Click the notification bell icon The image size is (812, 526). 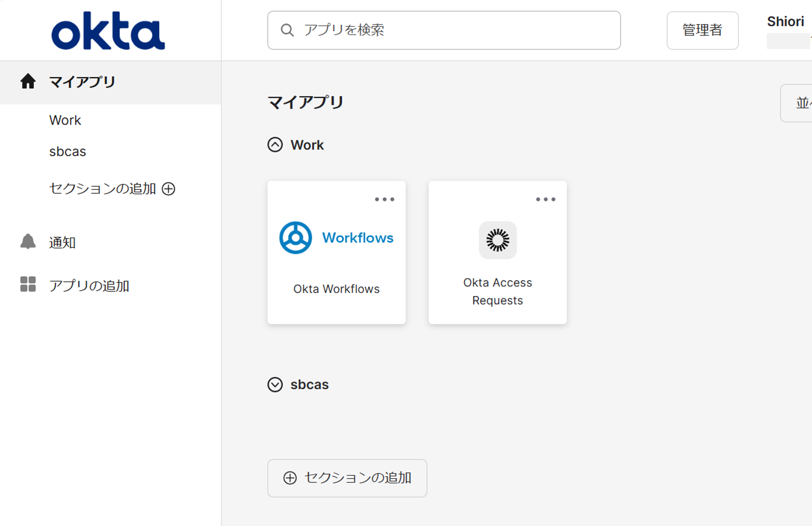28,242
